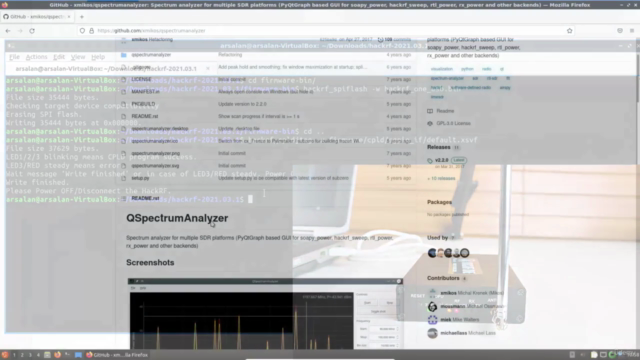Select the python topic tag

point(467,69)
